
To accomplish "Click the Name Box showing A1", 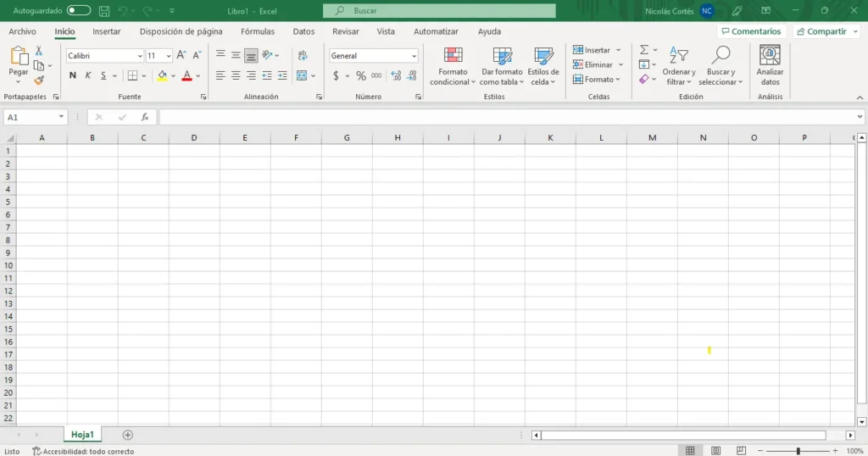I will [35, 117].
